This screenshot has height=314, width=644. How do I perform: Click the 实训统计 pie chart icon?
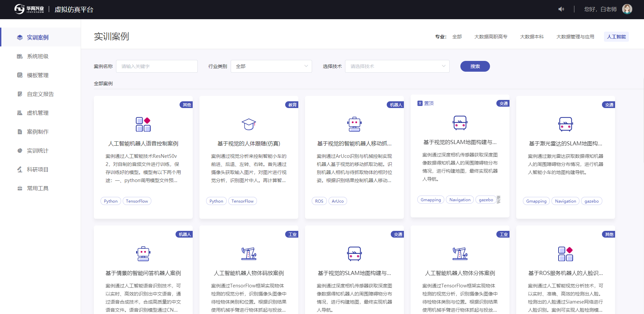coord(20,150)
